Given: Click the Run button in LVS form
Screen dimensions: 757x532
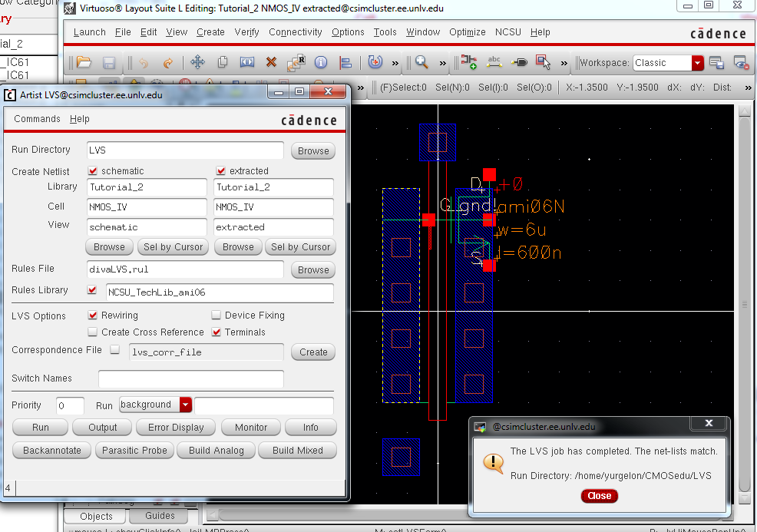Looking at the screenshot, I should 41,428.
